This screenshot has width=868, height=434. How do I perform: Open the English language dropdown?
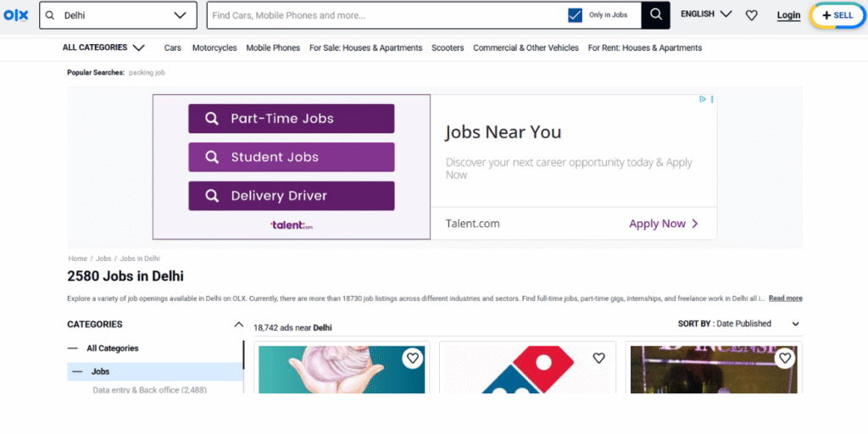coord(706,14)
